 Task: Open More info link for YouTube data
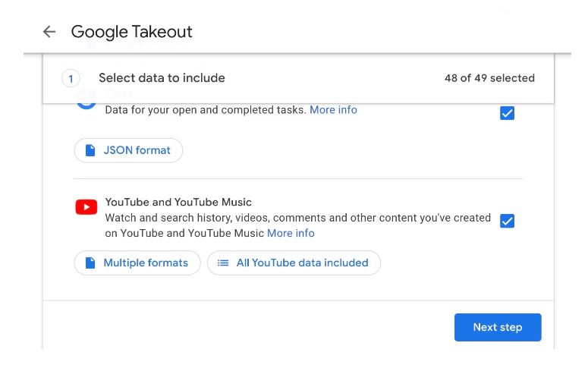point(291,234)
